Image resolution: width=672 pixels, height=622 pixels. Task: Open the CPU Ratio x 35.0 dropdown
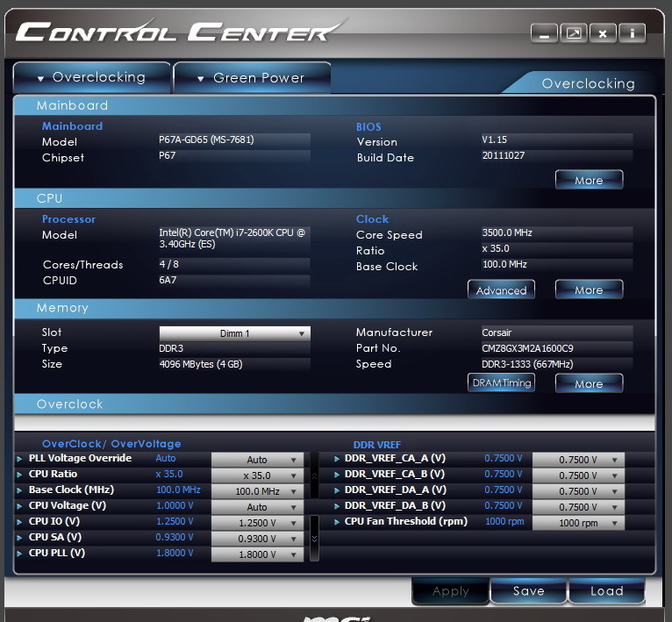[x=257, y=475]
